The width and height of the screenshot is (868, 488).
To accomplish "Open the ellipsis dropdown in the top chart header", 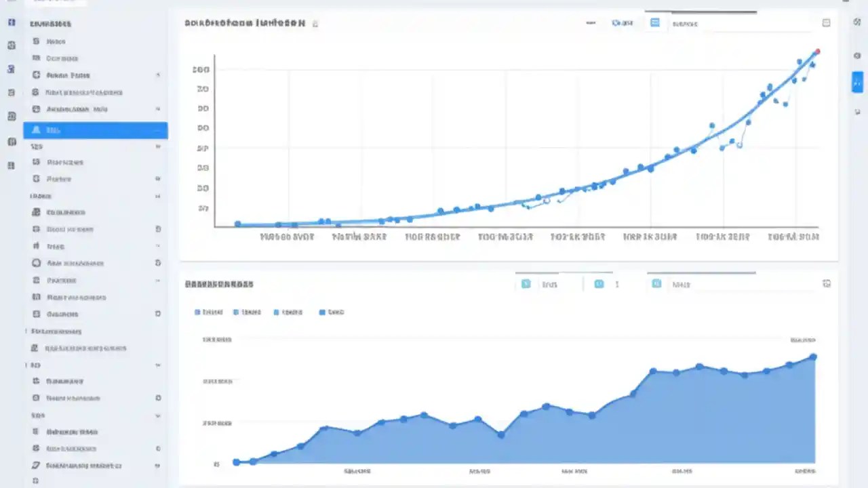I will (590, 22).
